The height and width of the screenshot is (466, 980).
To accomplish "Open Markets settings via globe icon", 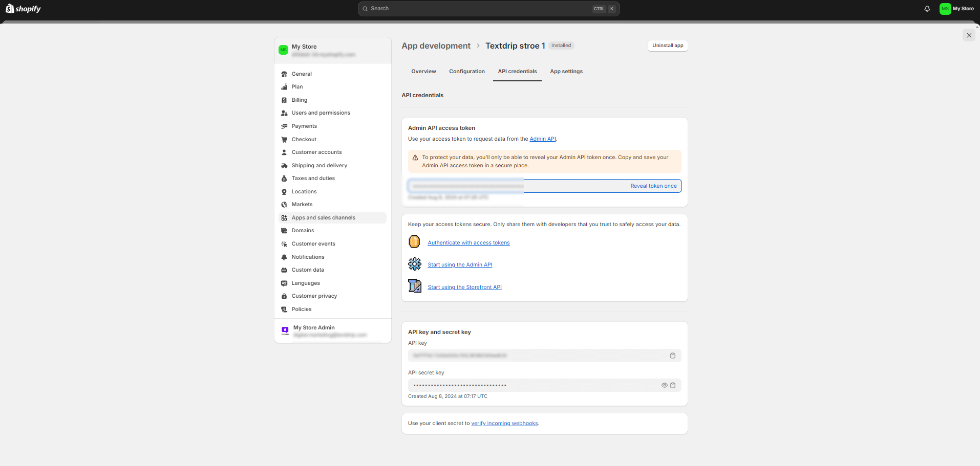I will pyautogui.click(x=285, y=204).
